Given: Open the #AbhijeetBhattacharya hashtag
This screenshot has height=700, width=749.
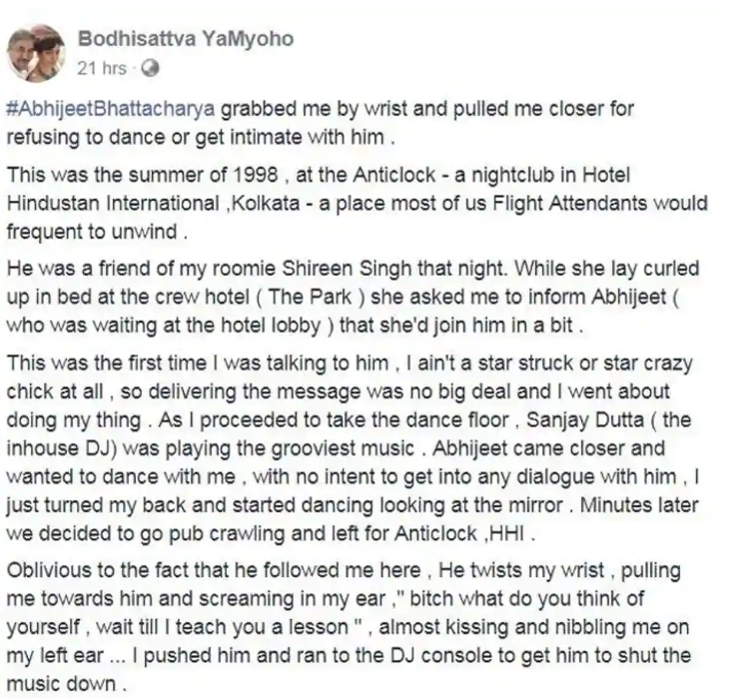Looking at the screenshot, I should pyautogui.click(x=111, y=110).
